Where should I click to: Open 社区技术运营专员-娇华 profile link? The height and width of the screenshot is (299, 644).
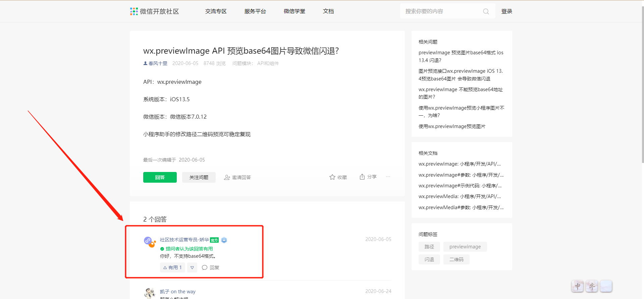(184, 240)
